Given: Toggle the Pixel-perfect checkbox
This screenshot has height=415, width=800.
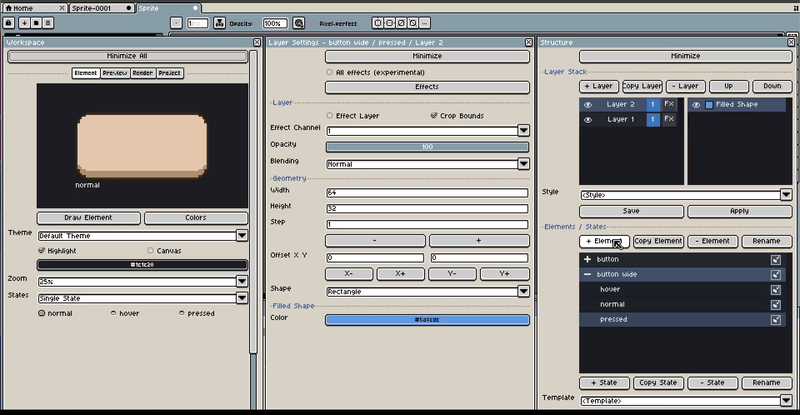Looking at the screenshot, I should coord(314,23).
